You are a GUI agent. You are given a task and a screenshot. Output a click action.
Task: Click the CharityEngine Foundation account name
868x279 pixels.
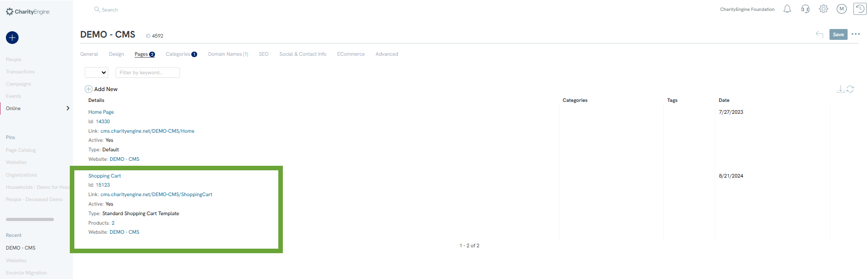pyautogui.click(x=747, y=9)
